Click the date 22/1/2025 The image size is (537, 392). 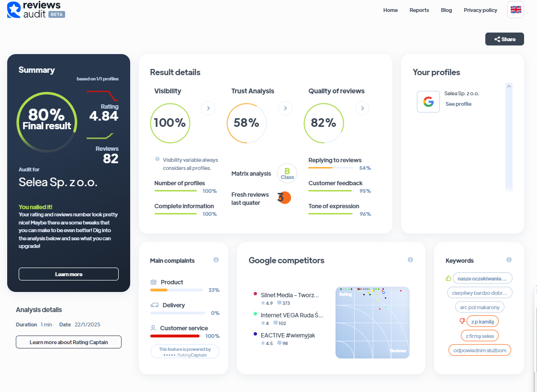click(x=87, y=325)
